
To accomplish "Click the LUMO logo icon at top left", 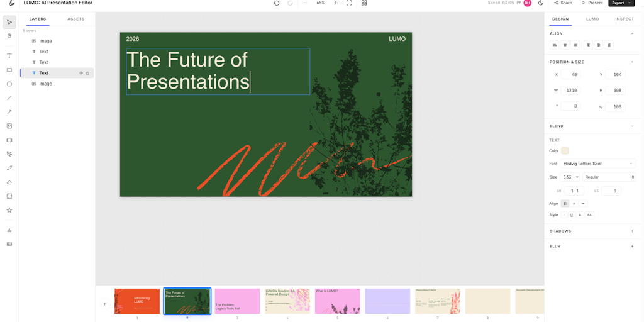I will click(12, 3).
